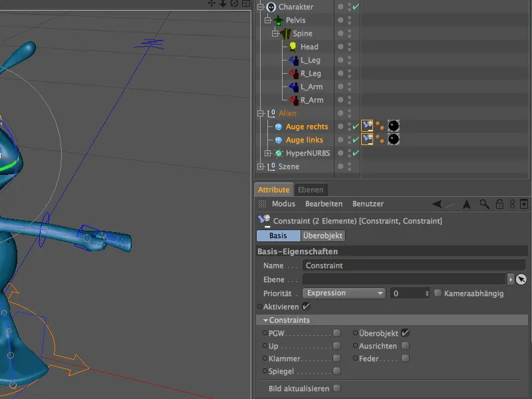Enable the PGW constraint checkbox
This screenshot has height=399, width=532.
point(337,333)
